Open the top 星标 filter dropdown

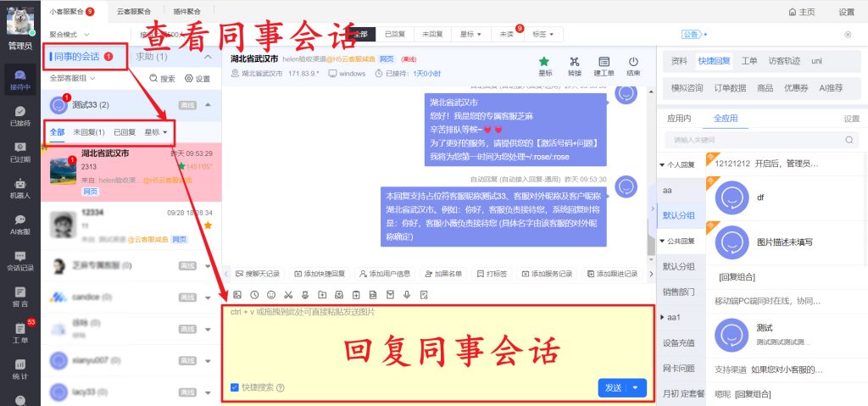(x=470, y=35)
